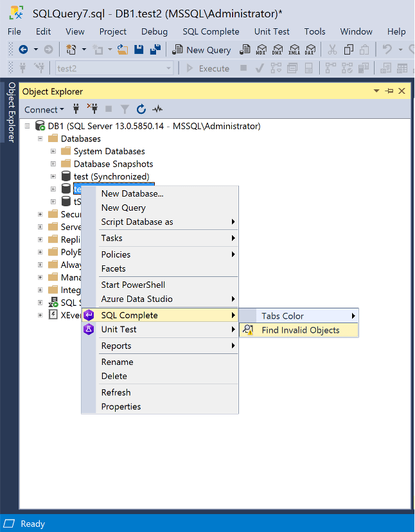Click the MDX query icon
The width and height of the screenshot is (415, 532).
[x=261, y=50]
